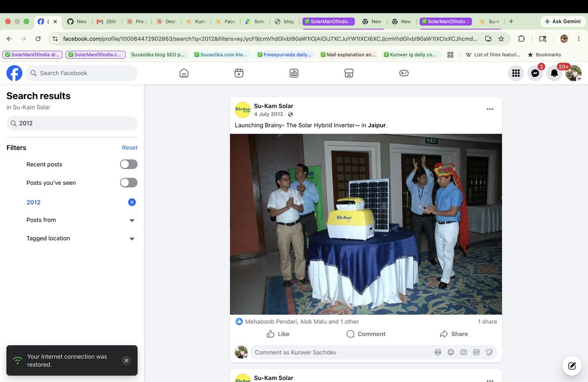Click Ask Gemini button
The height and width of the screenshot is (382, 588).
562,21
